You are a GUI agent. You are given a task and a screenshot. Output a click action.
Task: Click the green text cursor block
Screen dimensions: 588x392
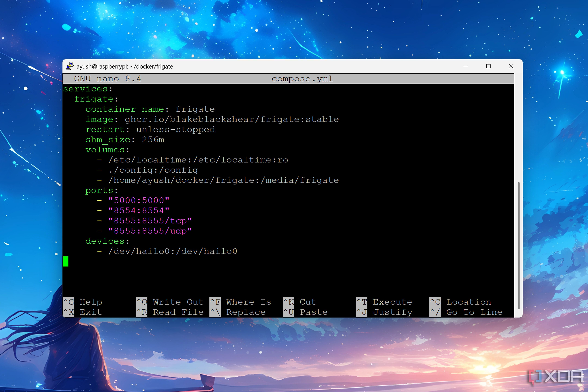65,261
